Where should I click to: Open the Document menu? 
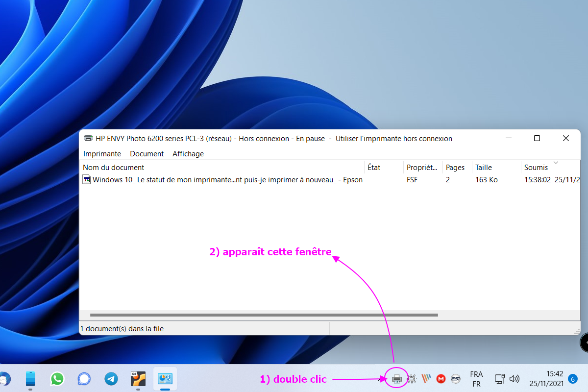pos(147,153)
